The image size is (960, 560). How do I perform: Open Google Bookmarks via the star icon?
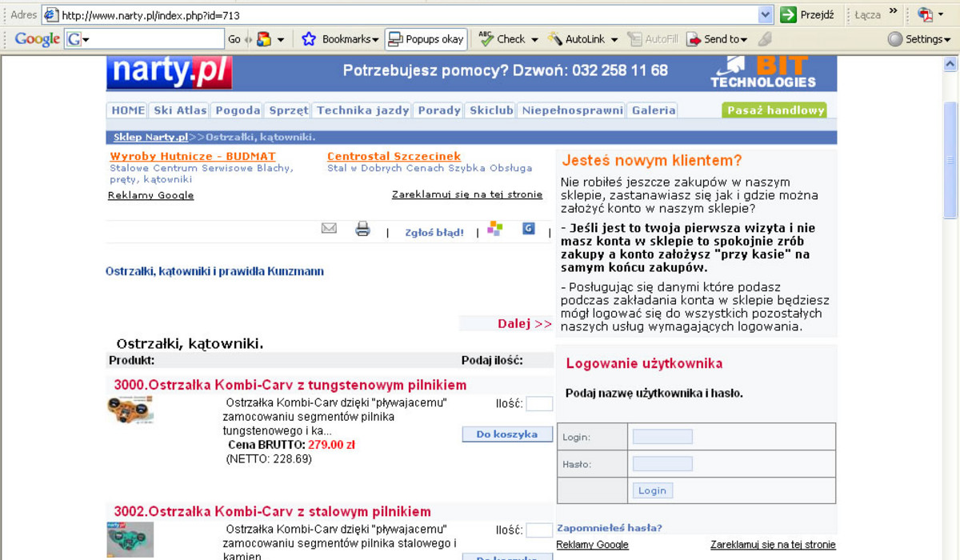tap(309, 38)
